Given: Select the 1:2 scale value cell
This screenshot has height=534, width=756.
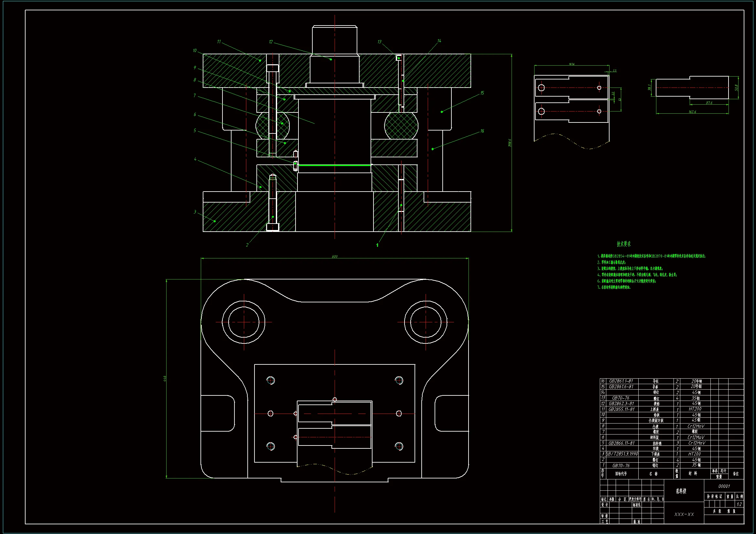Looking at the screenshot, I should click(x=739, y=504).
